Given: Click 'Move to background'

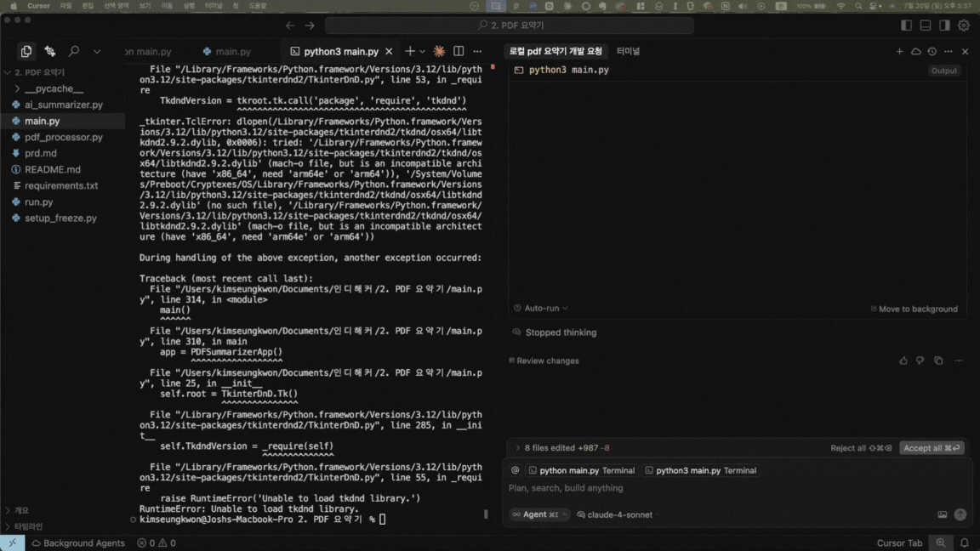Looking at the screenshot, I should [914, 309].
